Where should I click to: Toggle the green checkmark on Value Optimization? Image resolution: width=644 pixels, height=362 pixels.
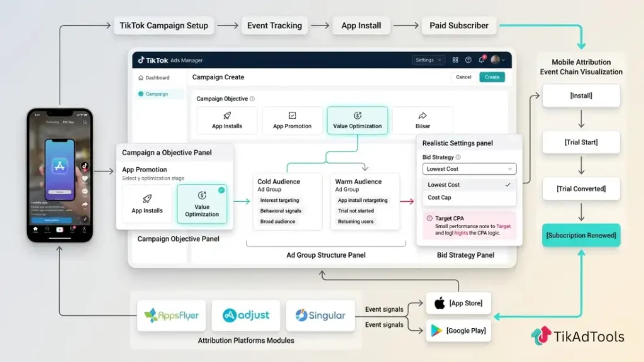pyautogui.click(x=220, y=190)
